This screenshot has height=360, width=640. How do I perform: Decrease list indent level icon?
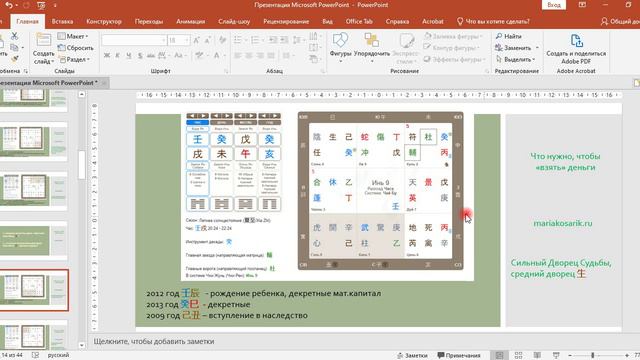click(273, 40)
